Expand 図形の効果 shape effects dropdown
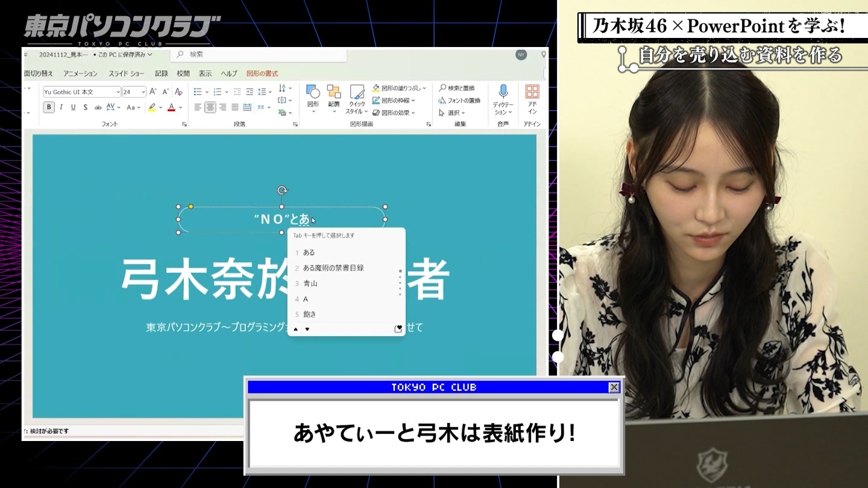 (413, 113)
